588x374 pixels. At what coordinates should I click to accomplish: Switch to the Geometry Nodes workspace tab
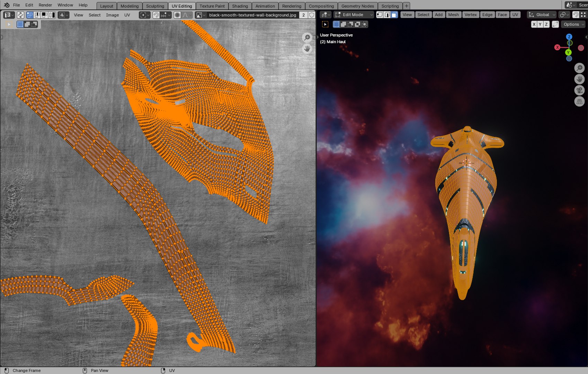click(358, 6)
